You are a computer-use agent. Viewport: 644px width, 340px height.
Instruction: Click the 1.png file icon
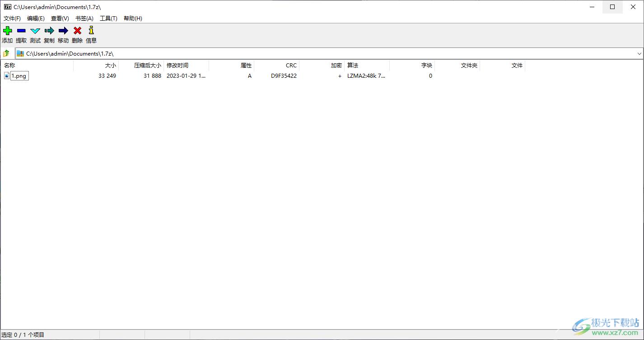point(7,76)
